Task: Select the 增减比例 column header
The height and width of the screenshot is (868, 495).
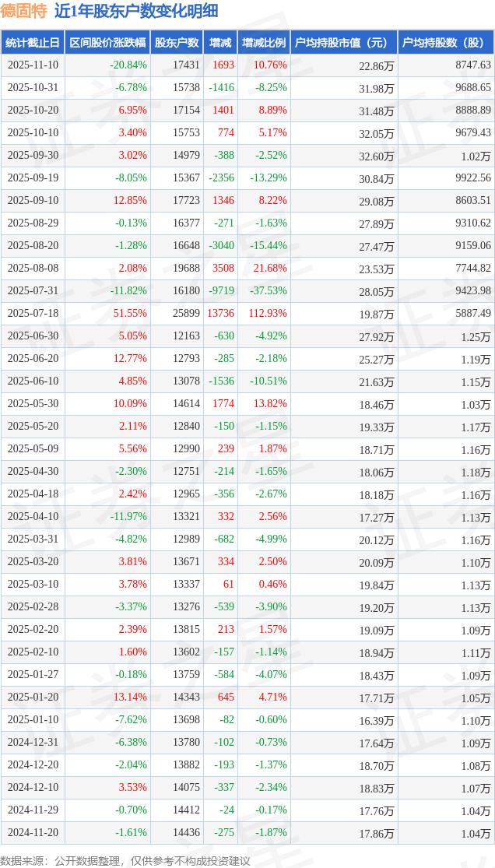Action: click(x=263, y=43)
